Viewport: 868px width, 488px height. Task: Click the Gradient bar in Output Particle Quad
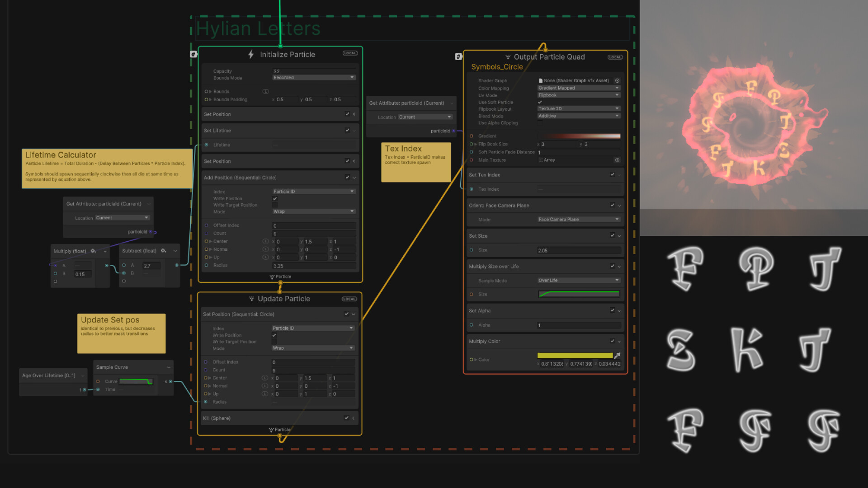point(579,136)
